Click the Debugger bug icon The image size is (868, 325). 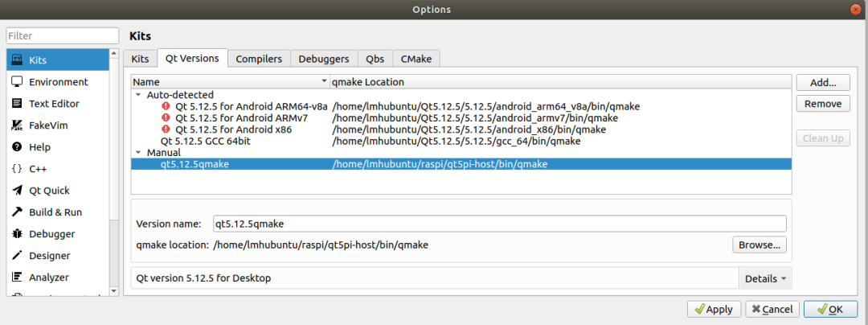click(16, 234)
